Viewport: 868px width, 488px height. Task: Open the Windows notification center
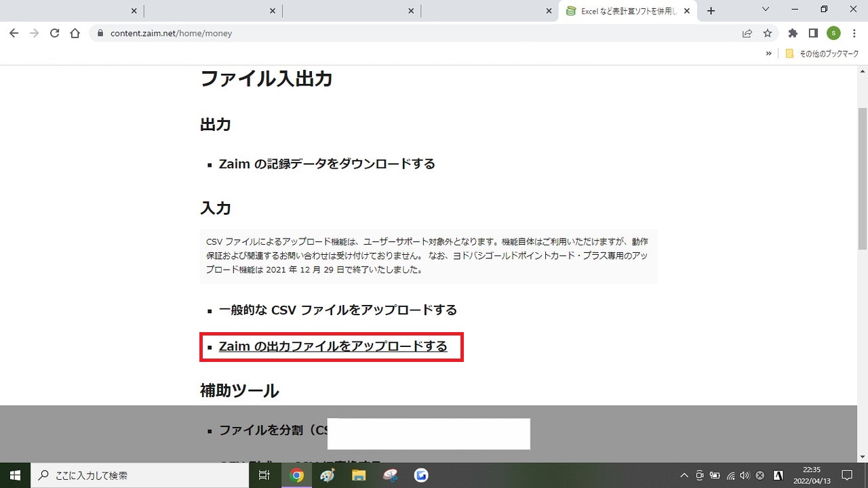[x=846, y=475]
